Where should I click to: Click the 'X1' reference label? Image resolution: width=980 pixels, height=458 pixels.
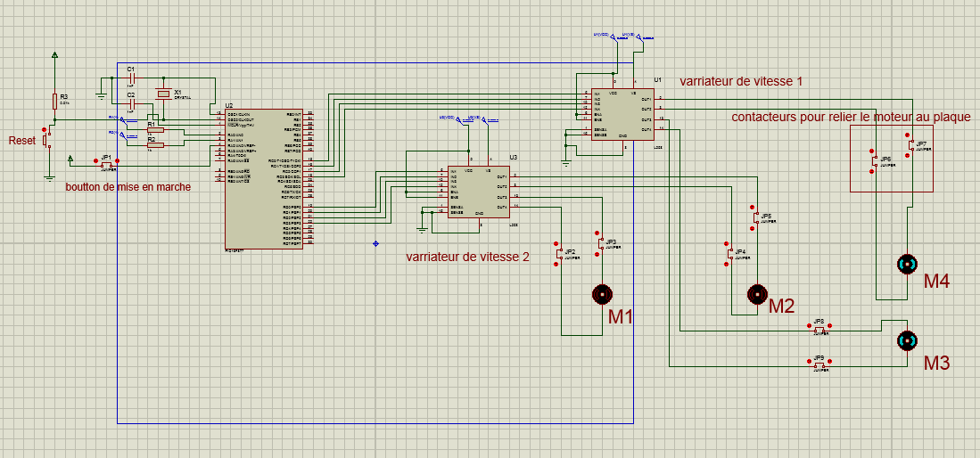[x=178, y=91]
